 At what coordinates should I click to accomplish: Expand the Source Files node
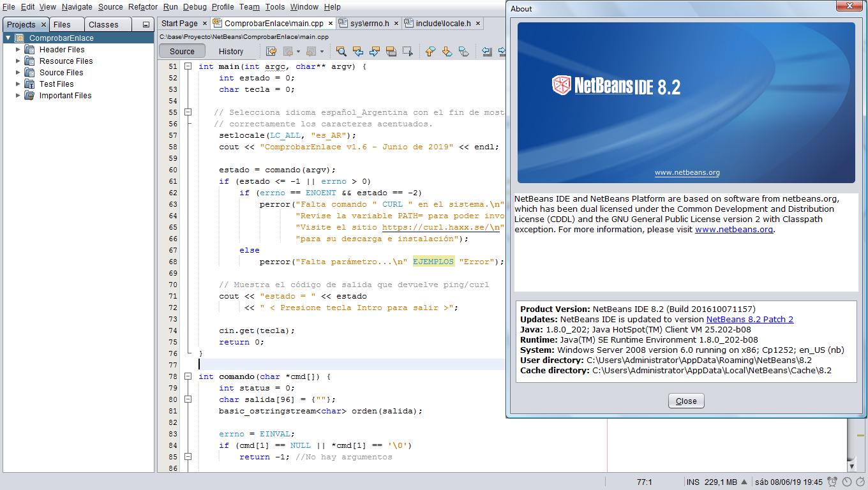18,73
